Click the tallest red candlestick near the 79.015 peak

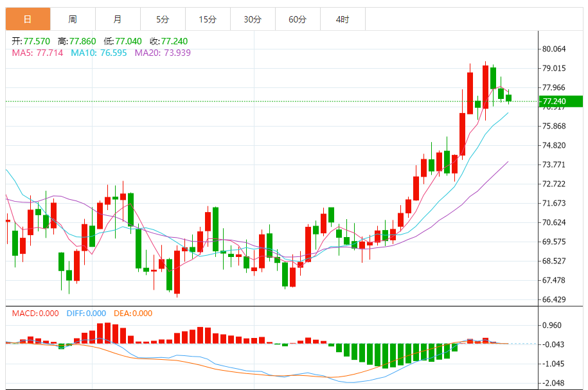click(x=485, y=87)
